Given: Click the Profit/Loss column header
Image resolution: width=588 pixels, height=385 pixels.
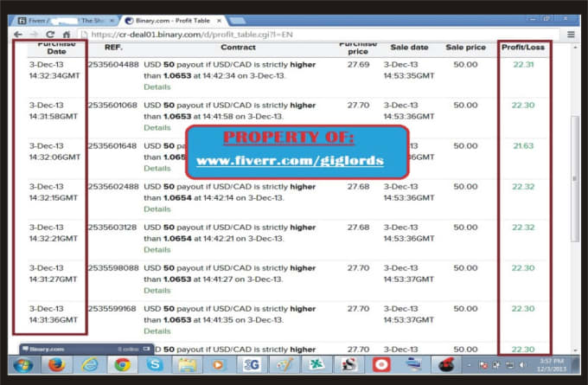Looking at the screenshot, I should pos(523,48).
